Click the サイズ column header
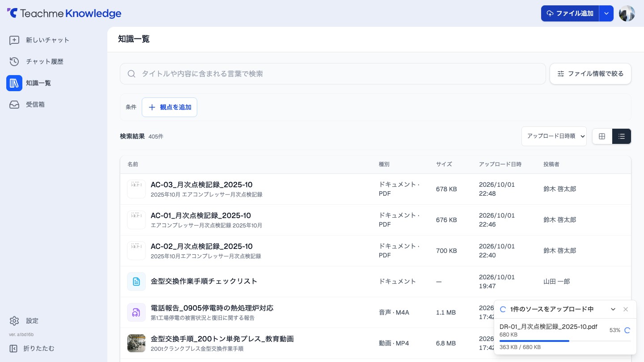The width and height of the screenshot is (644, 362). [444, 164]
